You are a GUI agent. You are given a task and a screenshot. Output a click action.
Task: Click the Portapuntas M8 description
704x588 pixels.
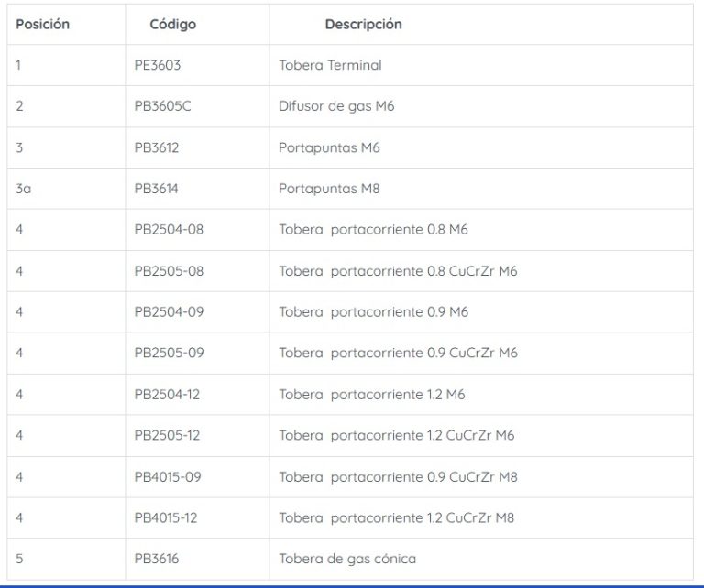pyautogui.click(x=329, y=189)
